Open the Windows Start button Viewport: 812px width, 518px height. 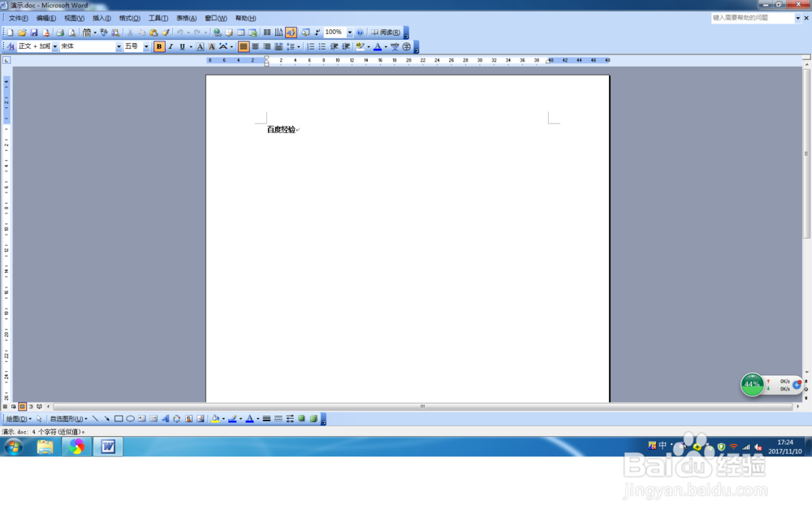[14, 447]
